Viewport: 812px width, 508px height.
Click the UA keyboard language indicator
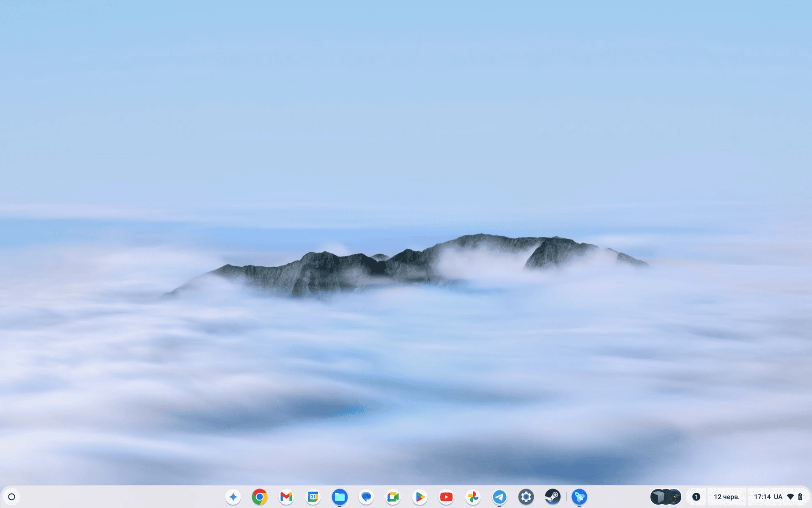[x=778, y=497]
